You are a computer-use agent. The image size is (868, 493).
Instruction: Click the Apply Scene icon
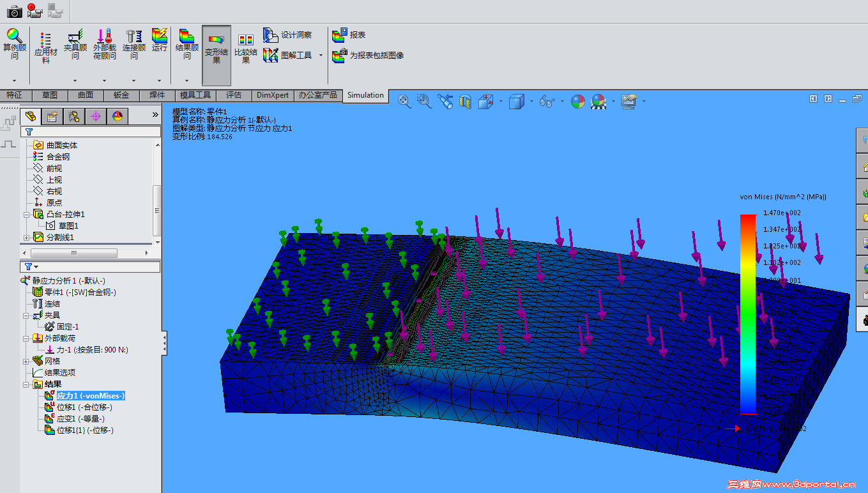tap(598, 101)
